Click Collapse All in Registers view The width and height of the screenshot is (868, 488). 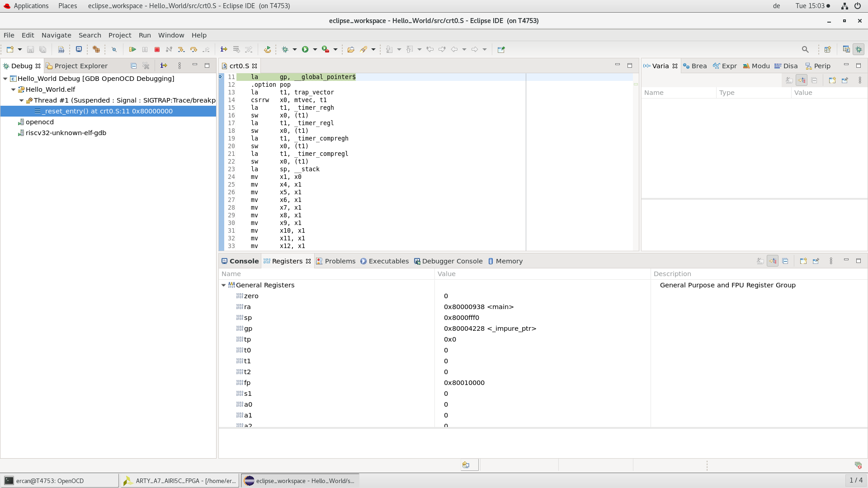coord(785,261)
